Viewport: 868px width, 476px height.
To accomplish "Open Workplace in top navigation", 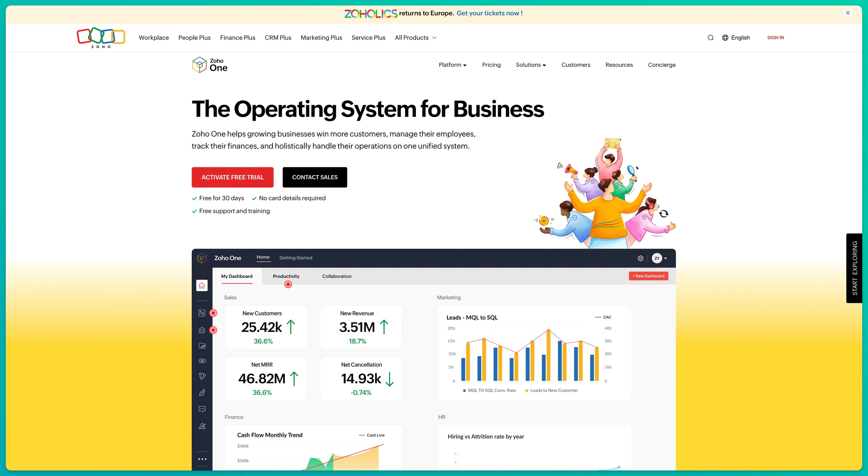I will pos(154,38).
